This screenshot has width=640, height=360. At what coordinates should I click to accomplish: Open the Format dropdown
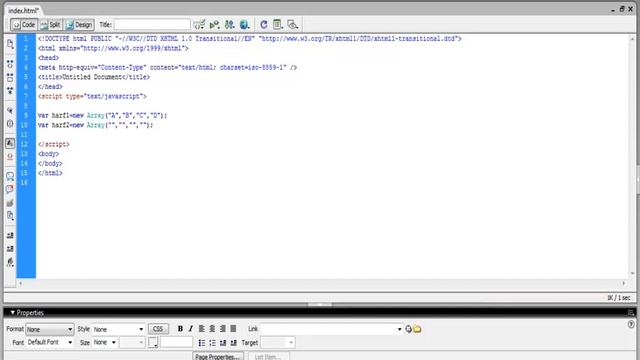click(x=49, y=329)
